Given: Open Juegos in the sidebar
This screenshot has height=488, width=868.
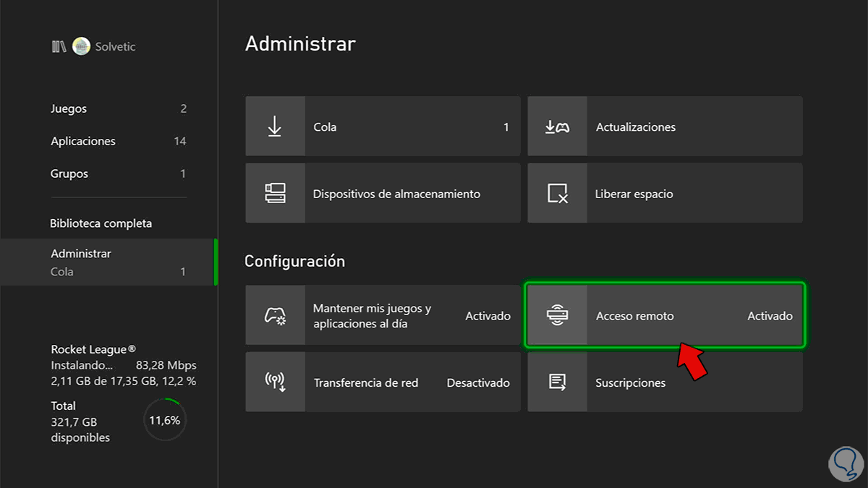Looking at the screenshot, I should (x=69, y=108).
